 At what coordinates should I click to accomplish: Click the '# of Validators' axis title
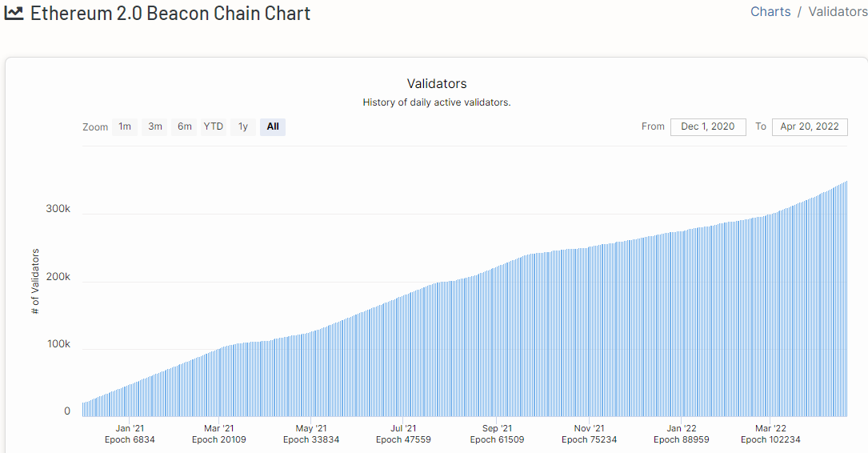point(35,282)
